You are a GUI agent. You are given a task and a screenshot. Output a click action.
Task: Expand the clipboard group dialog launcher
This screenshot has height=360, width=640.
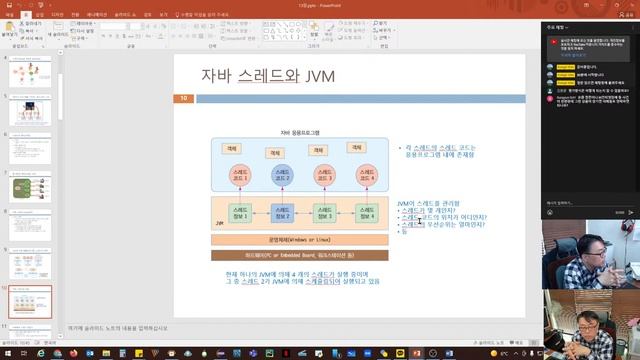click(43, 46)
